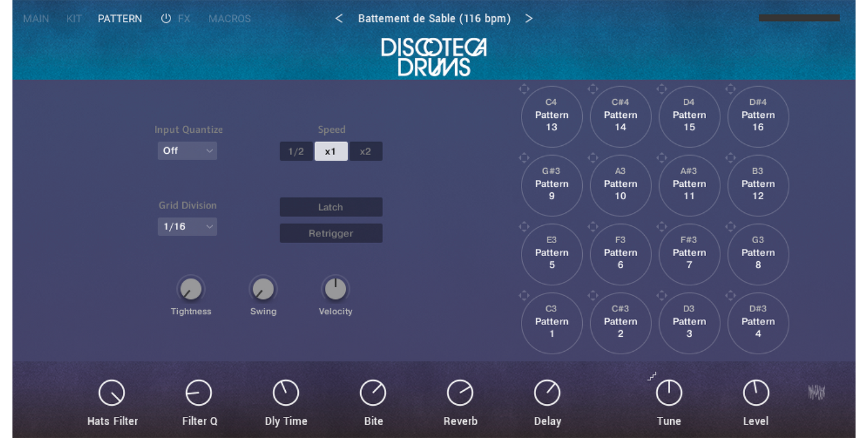This screenshot has width=868, height=438.
Task: Trigger Pattern 12 pad (B3)
Action: point(758,185)
